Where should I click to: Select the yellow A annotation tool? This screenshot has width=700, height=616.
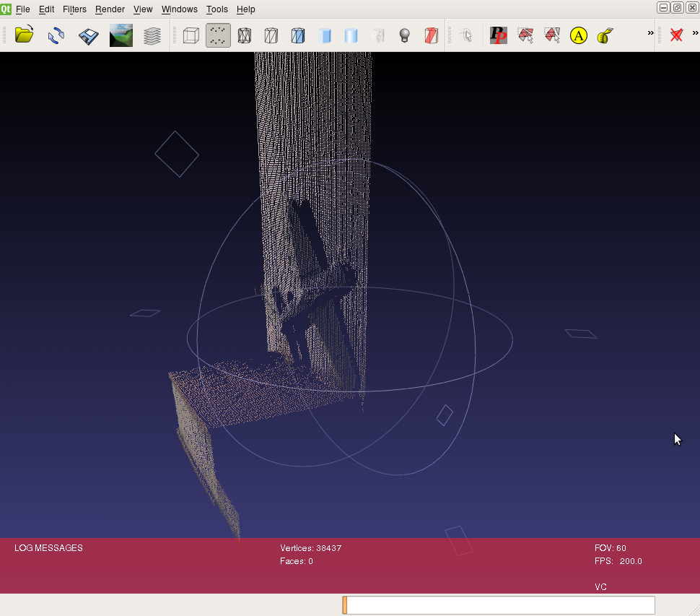[579, 35]
